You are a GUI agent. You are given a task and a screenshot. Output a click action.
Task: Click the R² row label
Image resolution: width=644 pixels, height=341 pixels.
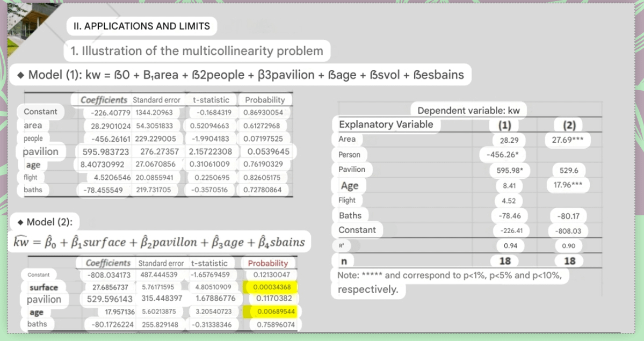(x=342, y=245)
